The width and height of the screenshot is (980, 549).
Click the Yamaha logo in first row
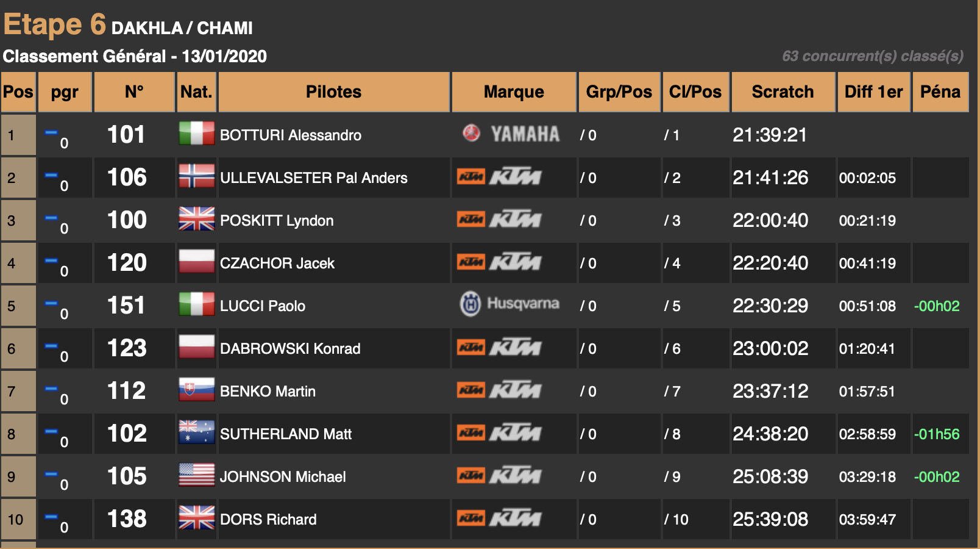tap(511, 134)
